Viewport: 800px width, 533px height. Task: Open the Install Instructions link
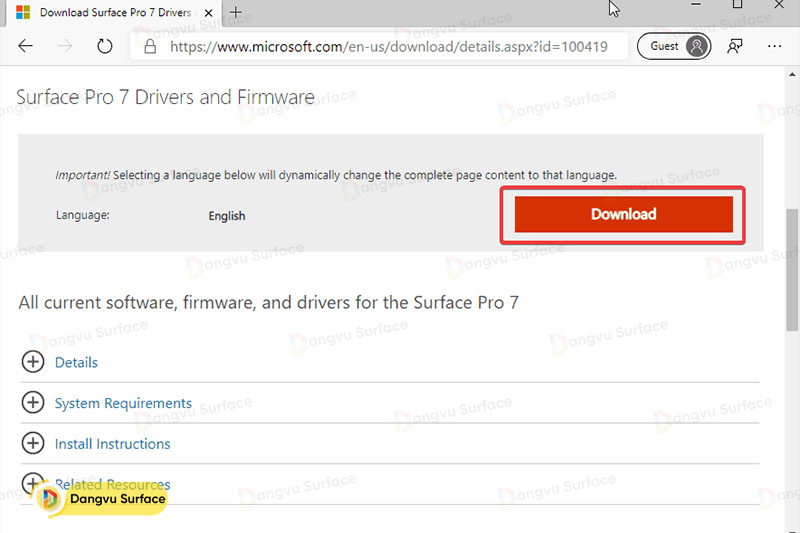[112, 444]
